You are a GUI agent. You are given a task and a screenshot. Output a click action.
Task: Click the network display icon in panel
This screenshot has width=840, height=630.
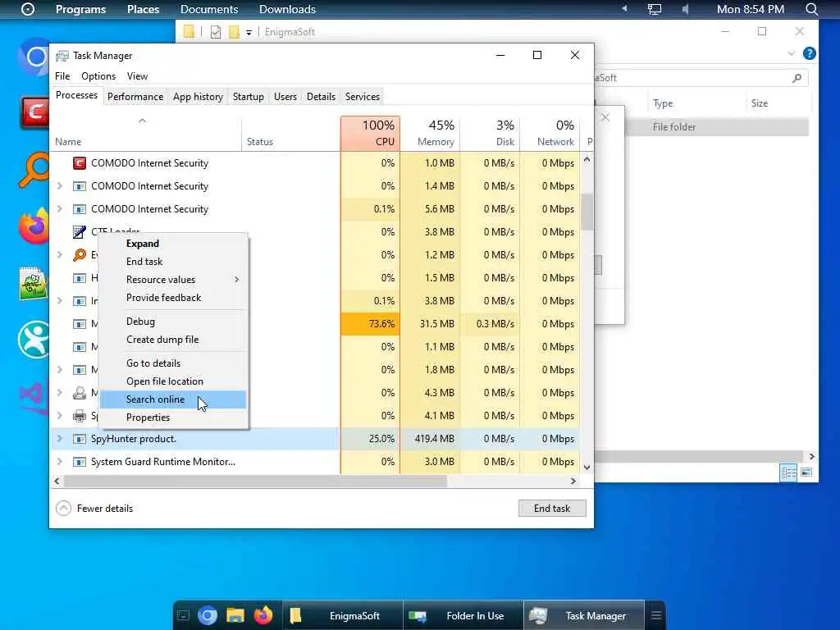(654, 9)
